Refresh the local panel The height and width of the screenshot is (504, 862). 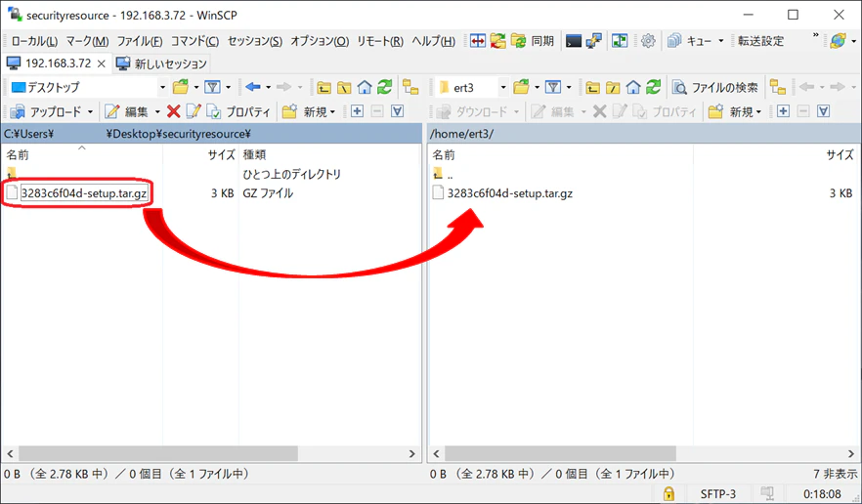tap(384, 87)
